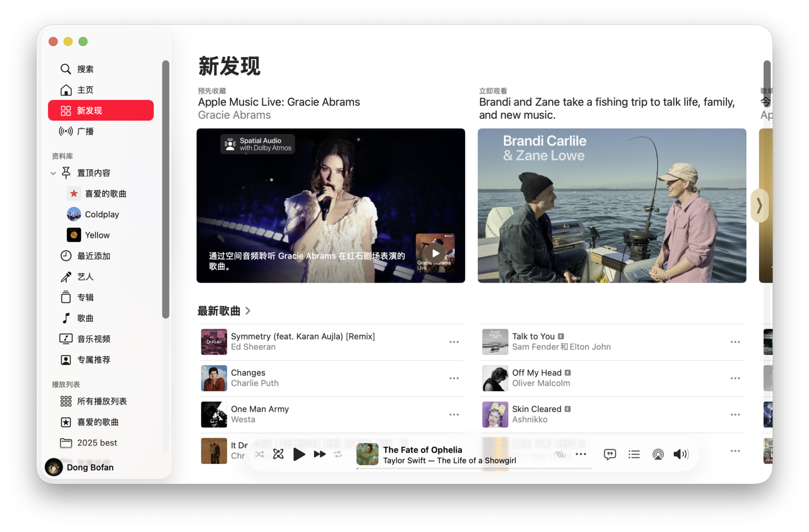Play the Gracie Abrams Live video preview
The image size is (809, 532).
pos(435,253)
